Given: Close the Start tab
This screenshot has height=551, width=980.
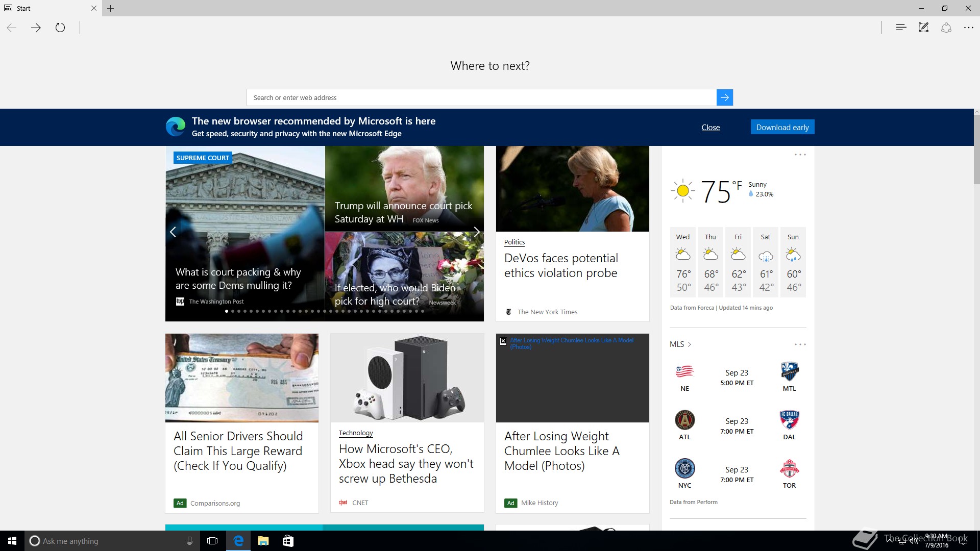Looking at the screenshot, I should 93,8.
